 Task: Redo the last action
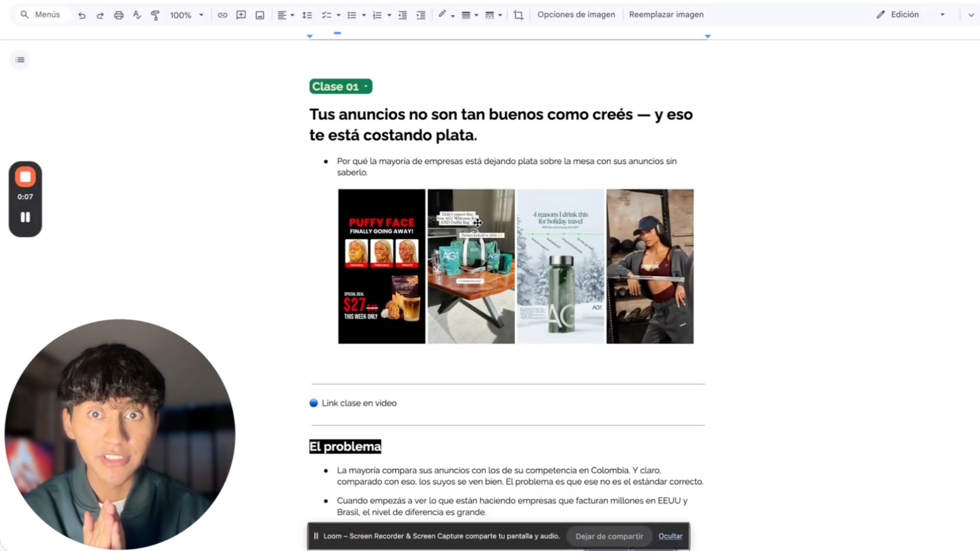(x=100, y=15)
